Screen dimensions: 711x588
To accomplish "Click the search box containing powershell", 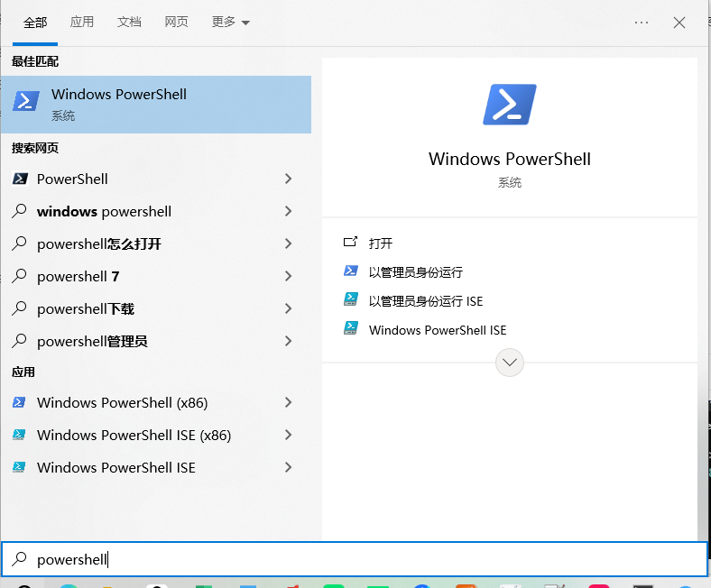I will coord(355,559).
